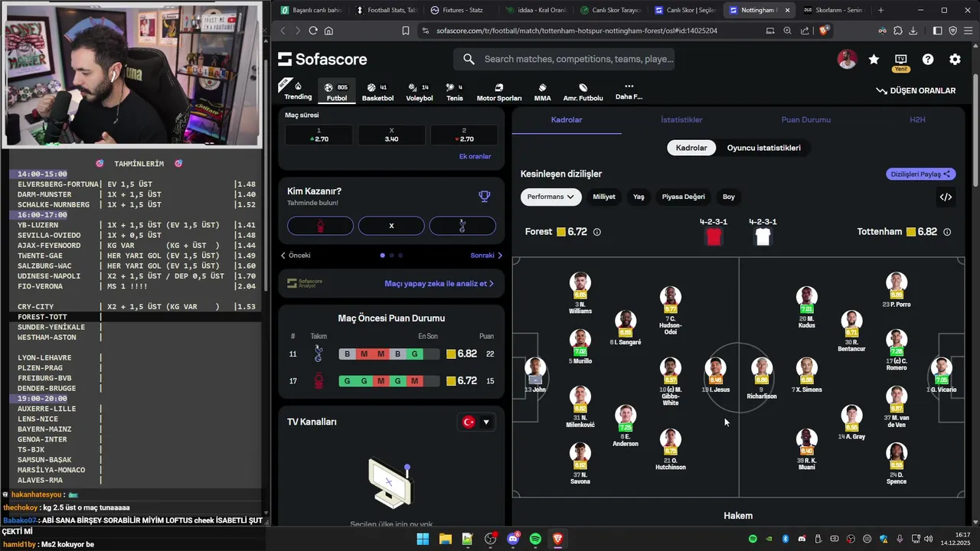Vote for Nottingham Forest to win
This screenshot has height=551, width=980.
pos(320,226)
